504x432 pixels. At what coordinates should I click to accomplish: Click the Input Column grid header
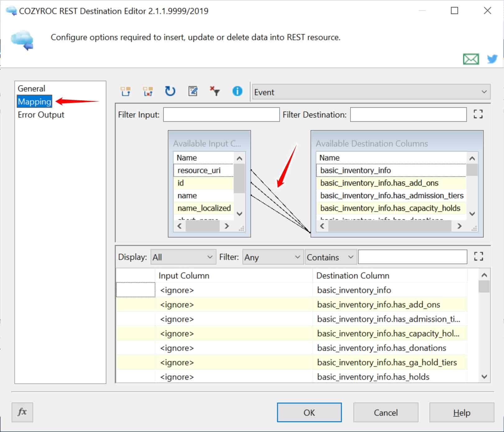tap(234, 276)
